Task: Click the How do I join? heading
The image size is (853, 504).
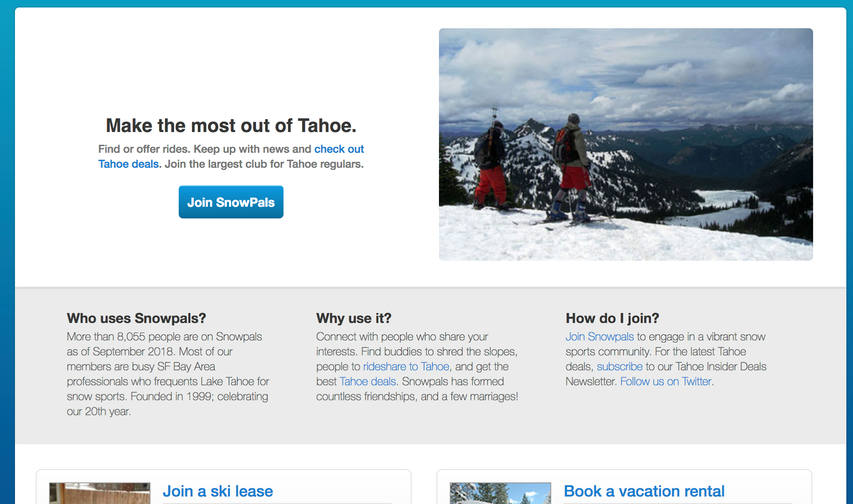Action: click(x=612, y=318)
